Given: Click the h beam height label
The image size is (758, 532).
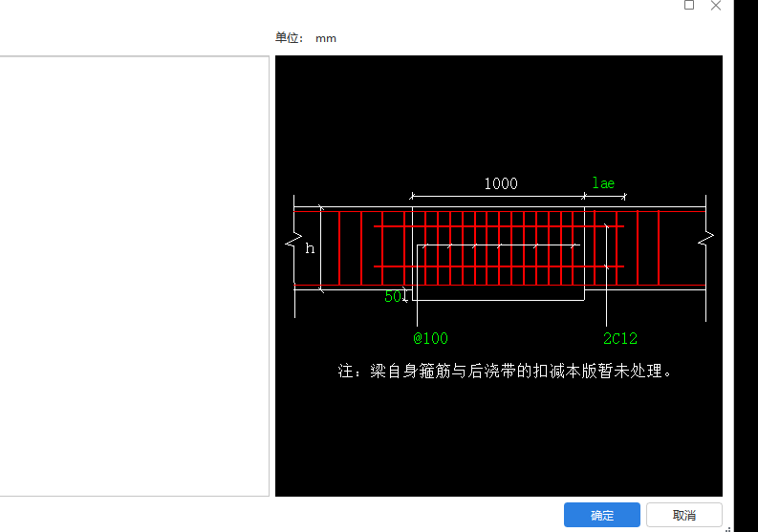Looking at the screenshot, I should click(310, 248).
